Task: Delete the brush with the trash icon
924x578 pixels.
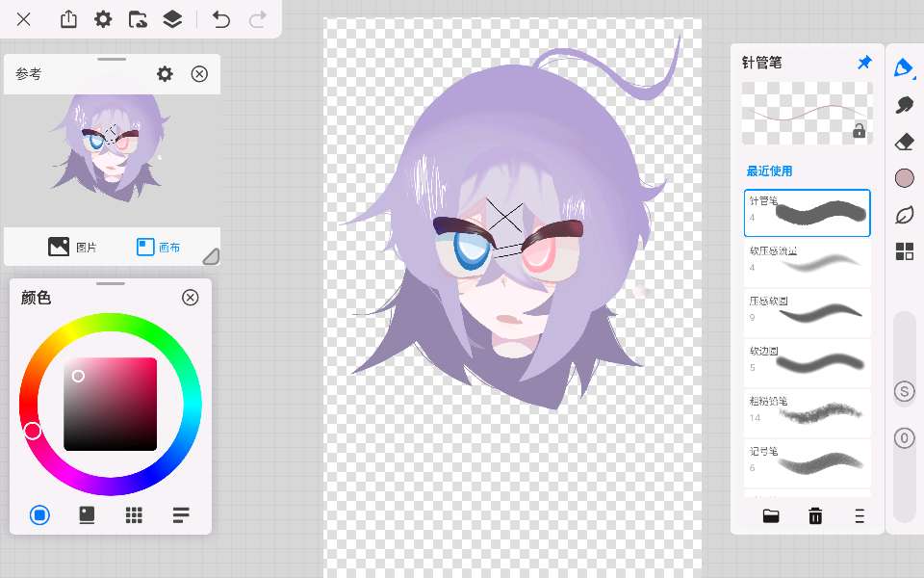Action: click(815, 516)
